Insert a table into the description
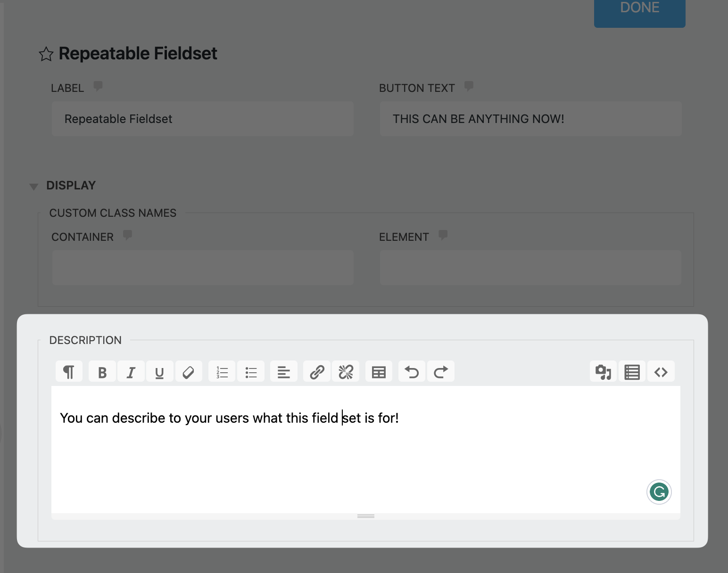This screenshot has height=573, width=728. click(x=379, y=372)
